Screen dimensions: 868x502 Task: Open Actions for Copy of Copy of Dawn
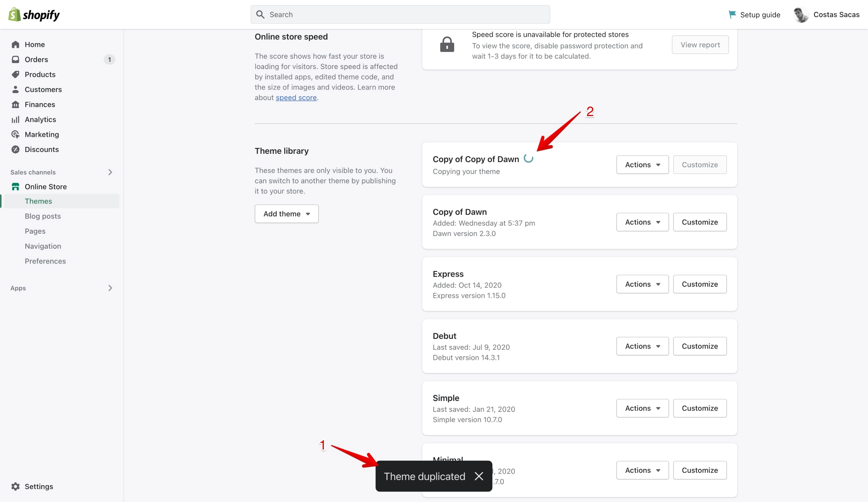tap(642, 165)
